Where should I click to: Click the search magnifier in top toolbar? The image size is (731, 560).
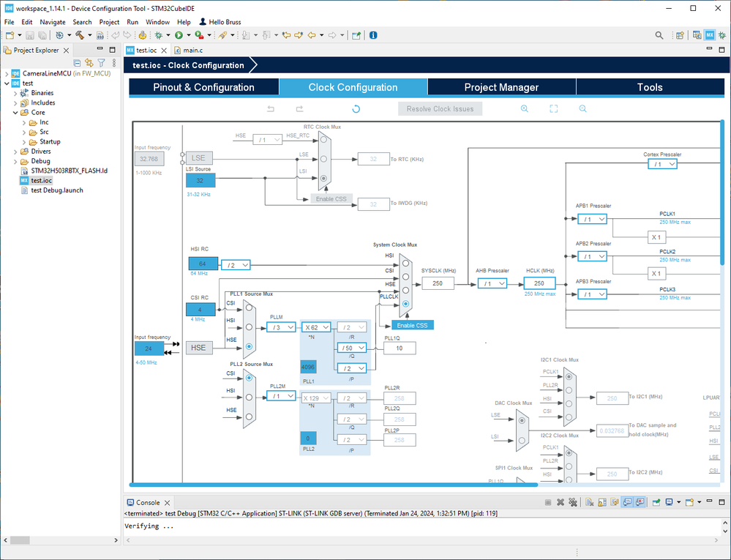[659, 35]
